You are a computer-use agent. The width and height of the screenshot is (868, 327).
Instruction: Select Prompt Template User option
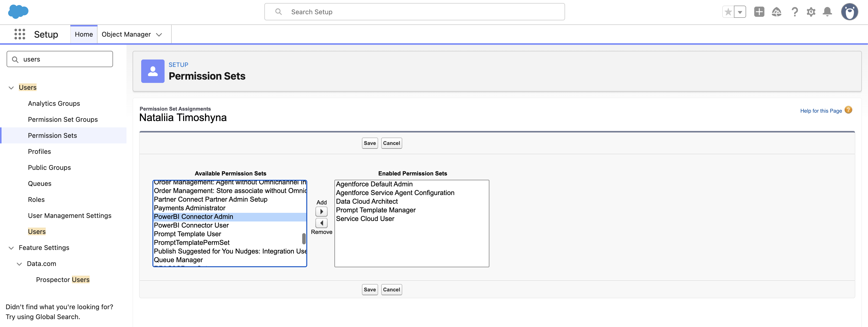(x=230, y=234)
